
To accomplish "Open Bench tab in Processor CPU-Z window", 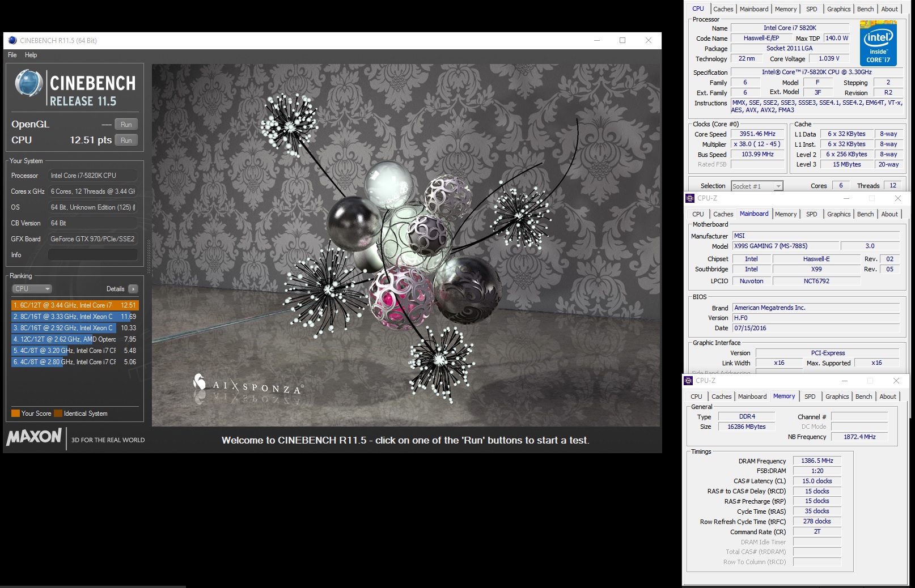I will tap(865, 9).
